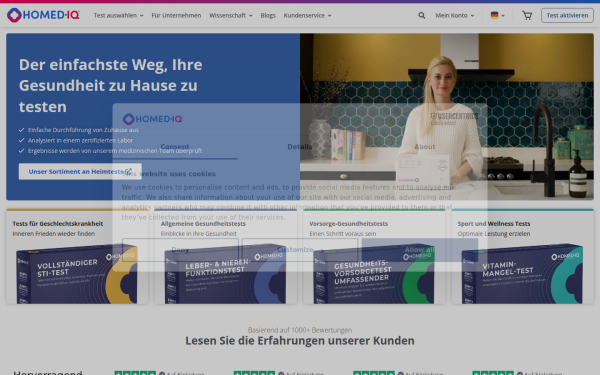
Task: Click the Customize cookies button
Action: [x=300, y=250]
